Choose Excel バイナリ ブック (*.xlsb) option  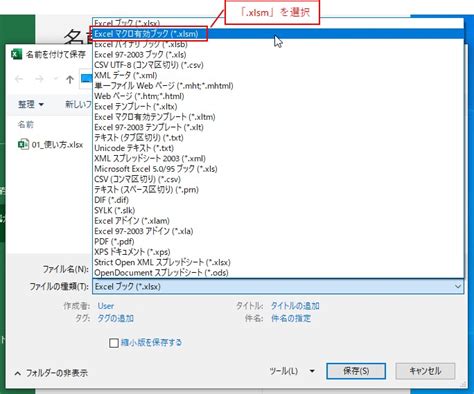pyautogui.click(x=278, y=44)
